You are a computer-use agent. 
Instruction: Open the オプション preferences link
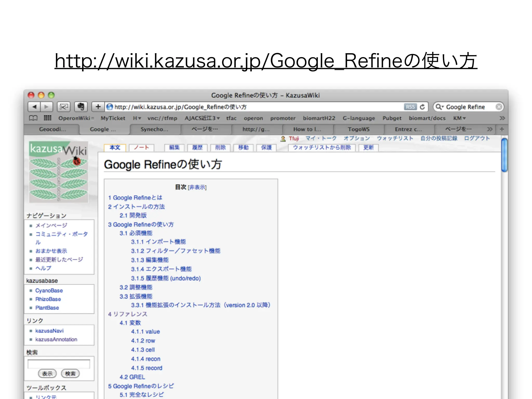point(357,138)
